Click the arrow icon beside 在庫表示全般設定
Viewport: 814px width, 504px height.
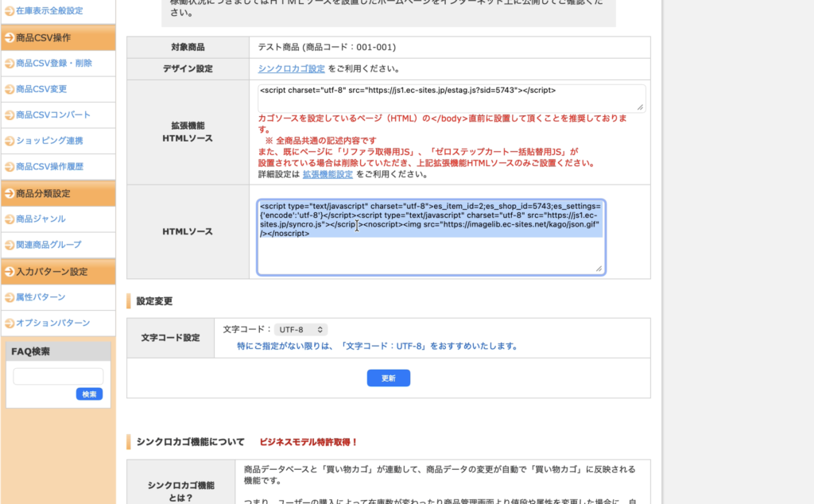(x=10, y=11)
